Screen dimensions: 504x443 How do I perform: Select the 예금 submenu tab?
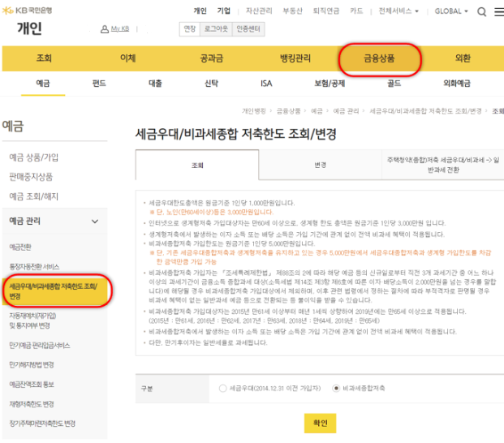tap(43, 84)
